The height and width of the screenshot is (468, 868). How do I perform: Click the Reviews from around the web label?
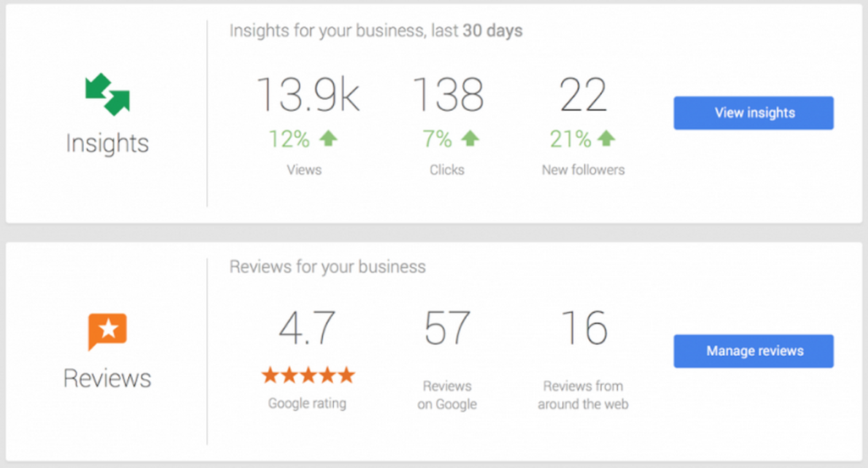[583, 395]
